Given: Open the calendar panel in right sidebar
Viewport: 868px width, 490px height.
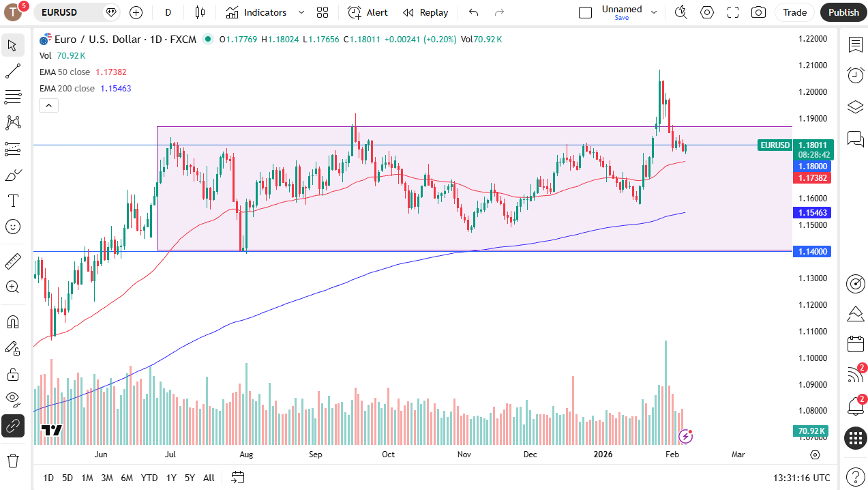Looking at the screenshot, I should tap(855, 344).
